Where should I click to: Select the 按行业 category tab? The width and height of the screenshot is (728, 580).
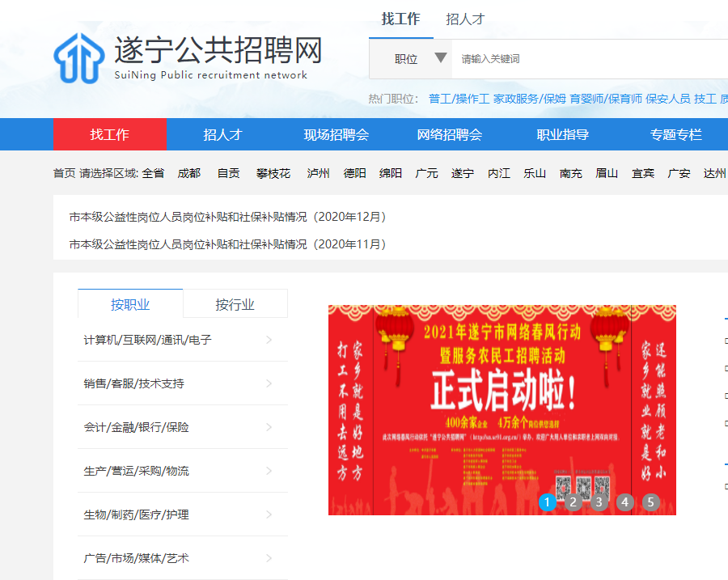235,304
